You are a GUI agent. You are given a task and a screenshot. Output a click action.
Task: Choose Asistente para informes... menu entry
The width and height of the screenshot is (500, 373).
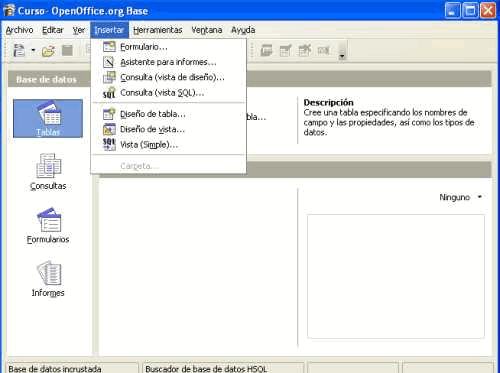pyautogui.click(x=168, y=62)
